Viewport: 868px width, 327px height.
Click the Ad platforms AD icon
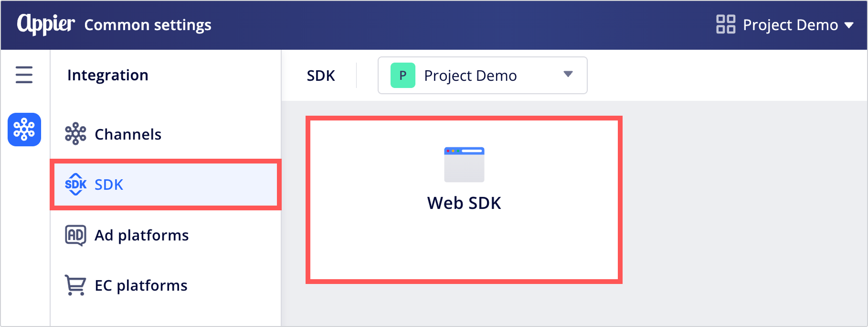pyautogui.click(x=75, y=235)
